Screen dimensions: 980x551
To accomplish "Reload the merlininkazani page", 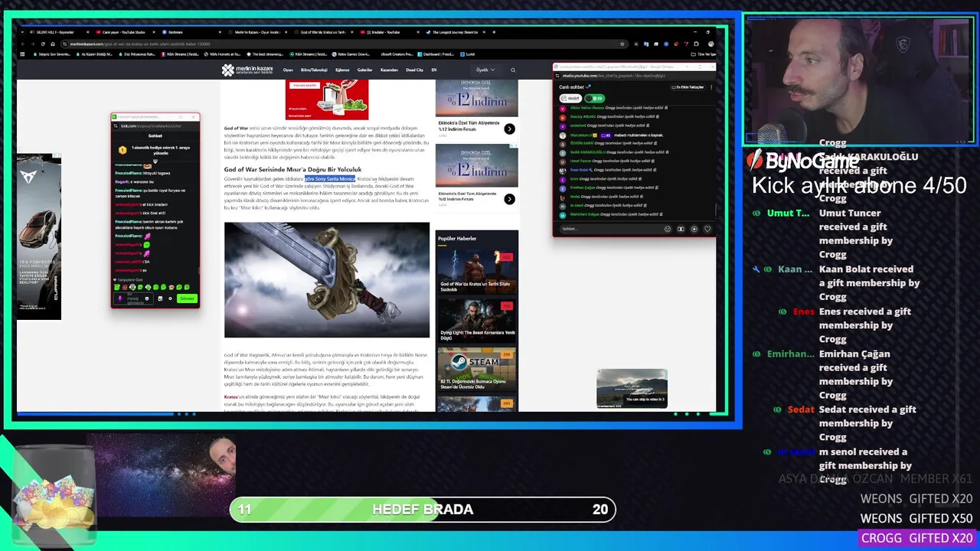I will (x=43, y=44).
